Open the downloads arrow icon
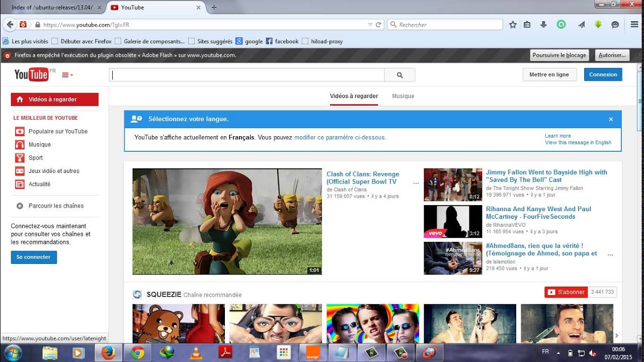The width and height of the screenshot is (644, 362). (543, 25)
